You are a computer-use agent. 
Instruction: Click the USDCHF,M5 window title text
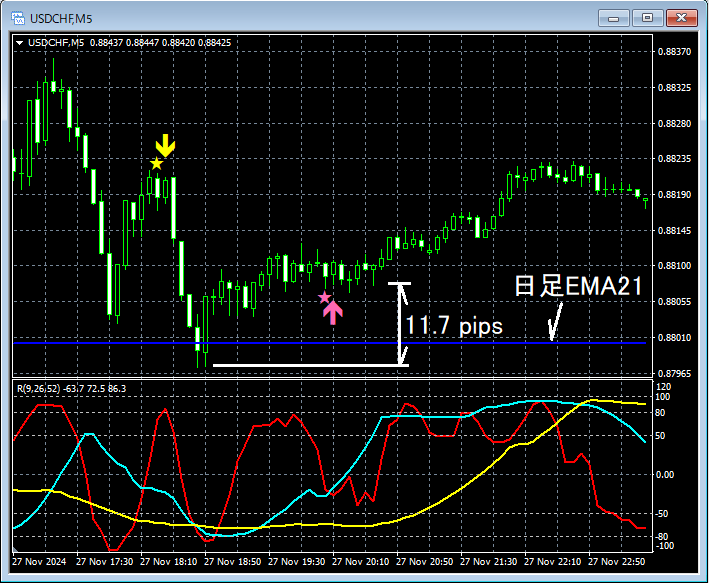tap(61, 19)
